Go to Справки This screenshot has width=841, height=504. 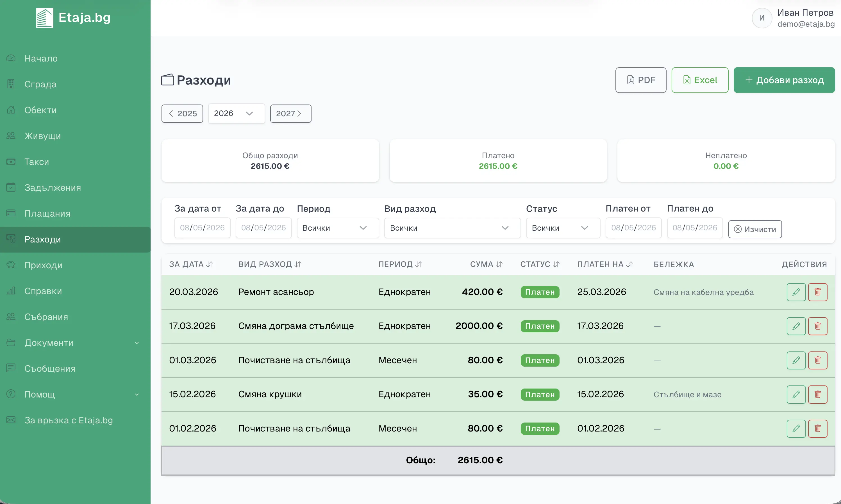[x=75, y=291]
